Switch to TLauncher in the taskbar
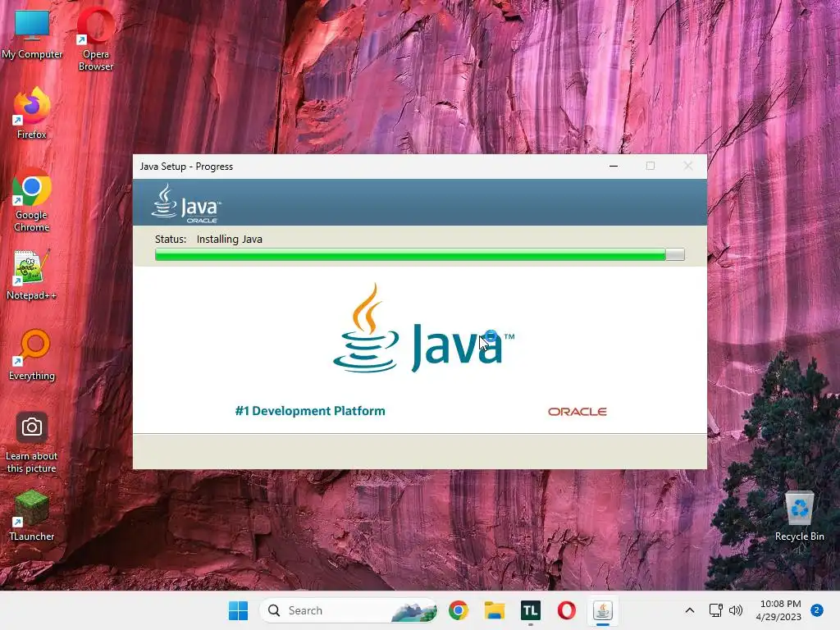The height and width of the screenshot is (630, 840). [x=531, y=610]
